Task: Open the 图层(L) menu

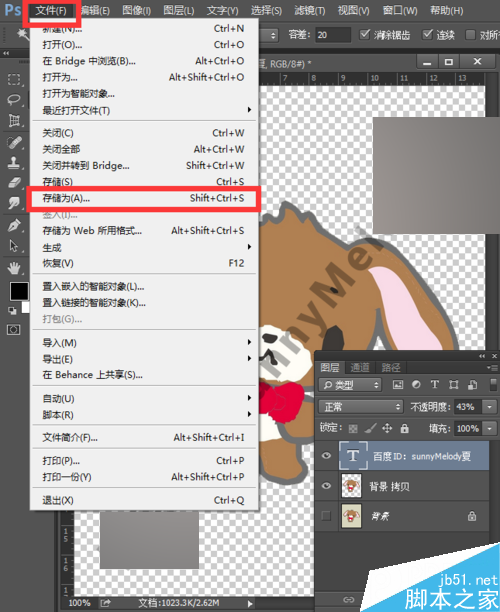Action: (x=178, y=11)
